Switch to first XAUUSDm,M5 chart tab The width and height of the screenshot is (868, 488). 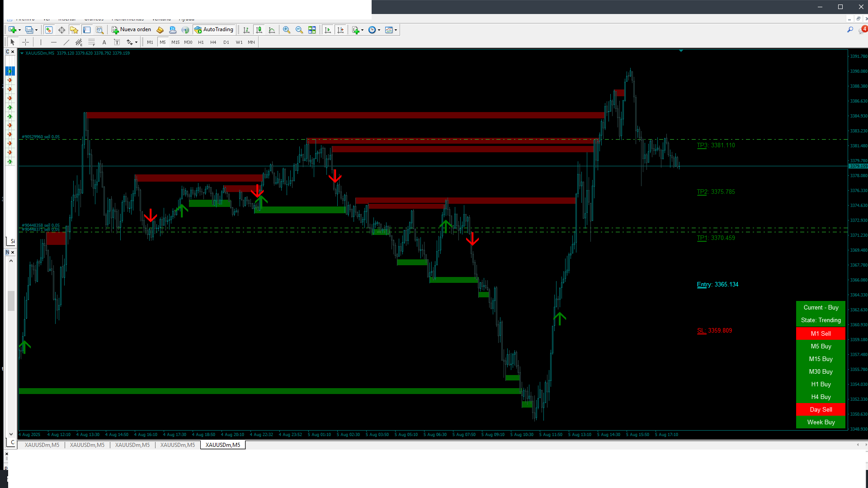[x=42, y=445]
